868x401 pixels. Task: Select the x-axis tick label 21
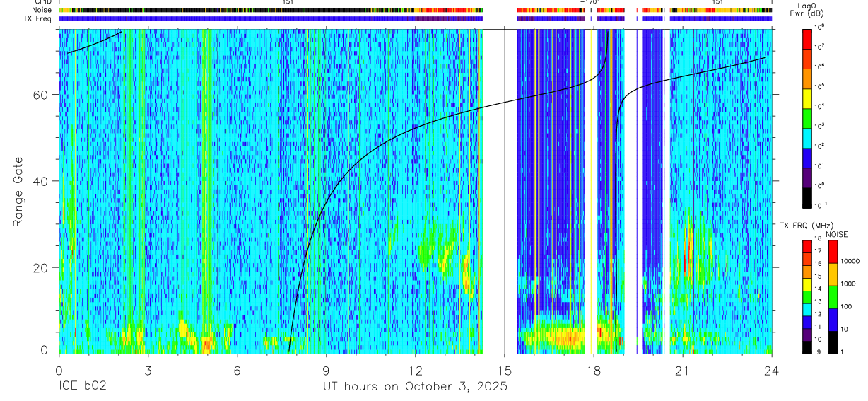click(x=682, y=370)
